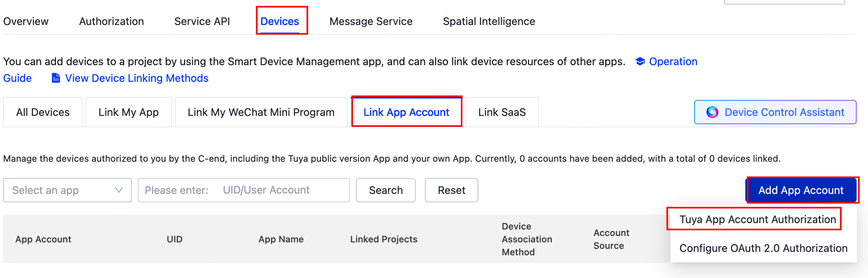Open the Select an app dropdown
The height and width of the screenshot is (278, 868).
coord(61,190)
